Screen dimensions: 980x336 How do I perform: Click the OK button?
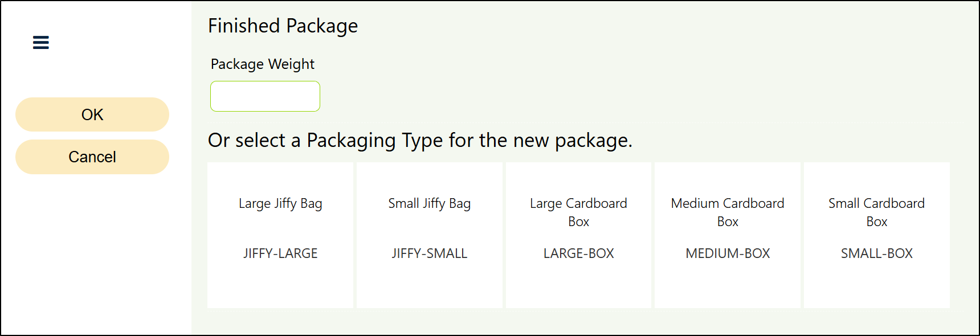tap(92, 114)
